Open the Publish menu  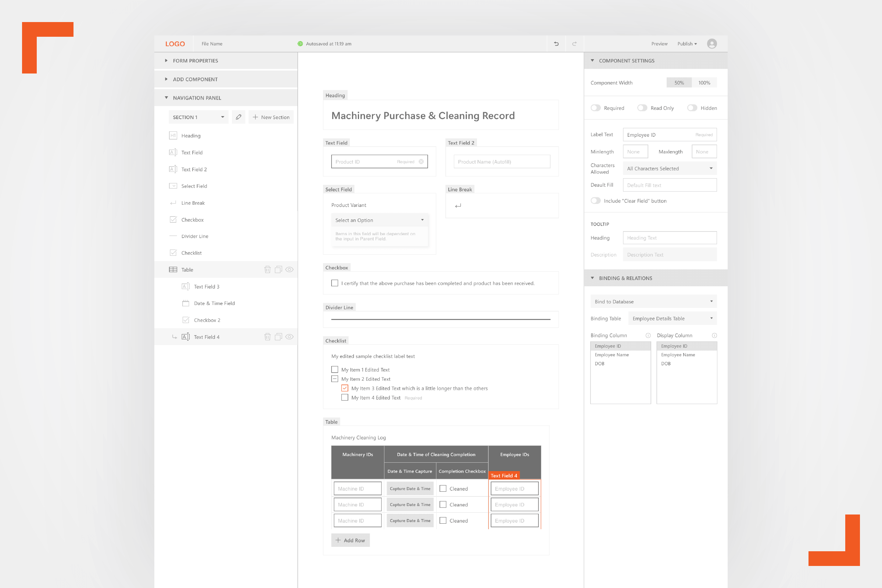(x=686, y=44)
